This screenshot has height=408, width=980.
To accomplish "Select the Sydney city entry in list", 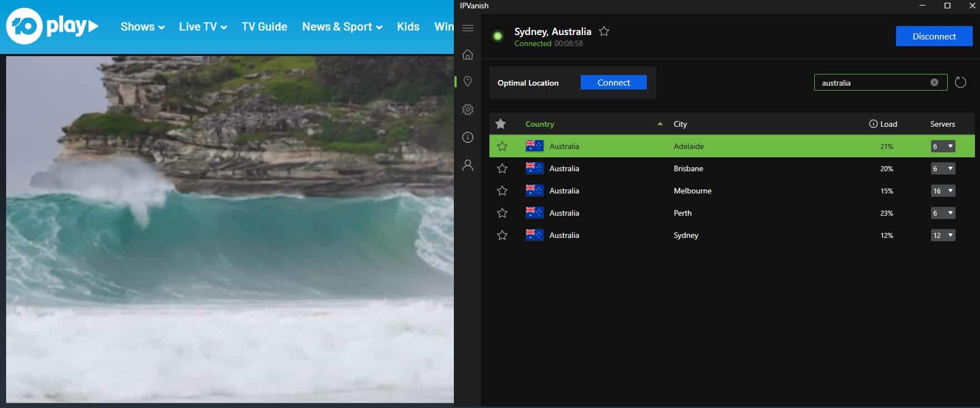I will click(686, 235).
